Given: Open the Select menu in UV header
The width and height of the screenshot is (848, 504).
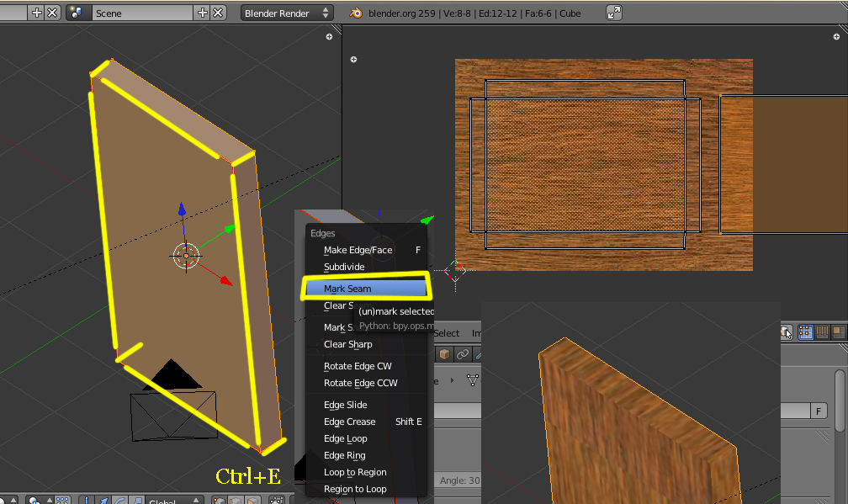Looking at the screenshot, I should [447, 333].
